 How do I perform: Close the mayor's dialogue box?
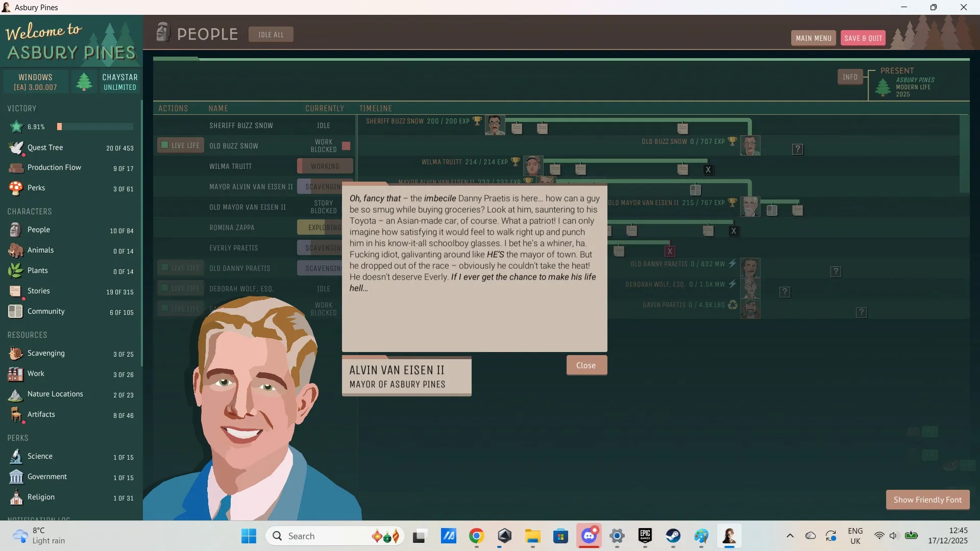(586, 365)
